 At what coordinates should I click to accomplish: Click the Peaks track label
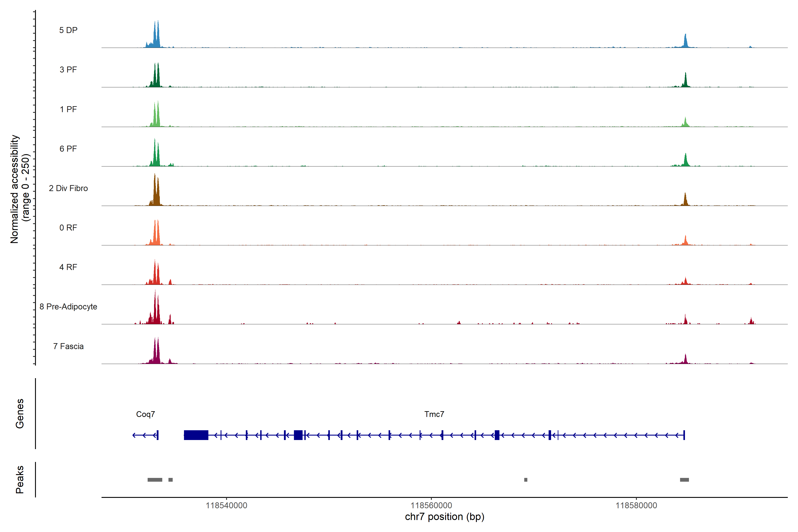click(20, 479)
